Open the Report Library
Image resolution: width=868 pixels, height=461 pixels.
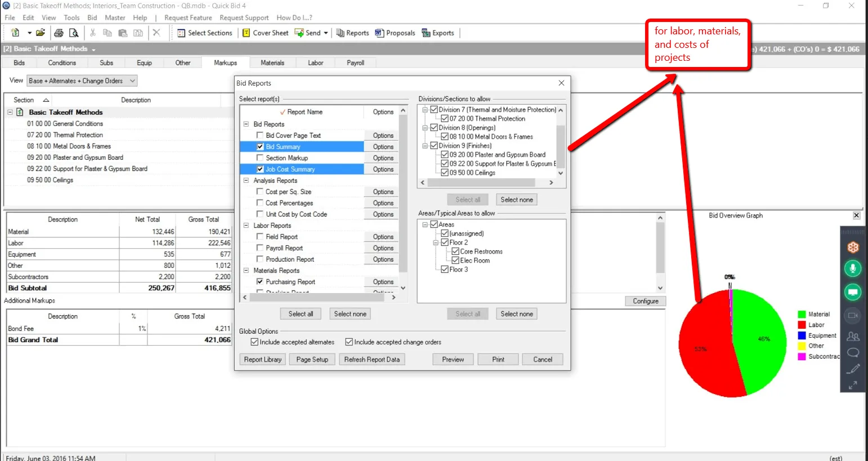tap(262, 359)
